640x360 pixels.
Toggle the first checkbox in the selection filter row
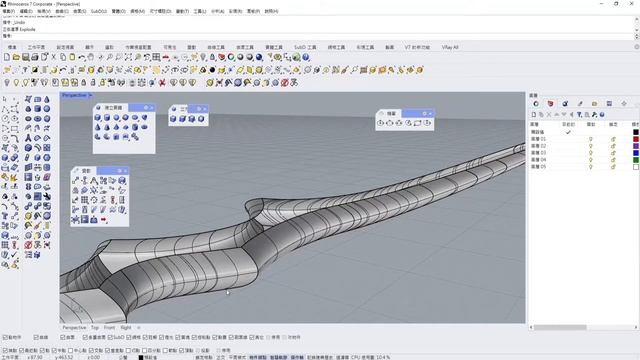[5, 337]
